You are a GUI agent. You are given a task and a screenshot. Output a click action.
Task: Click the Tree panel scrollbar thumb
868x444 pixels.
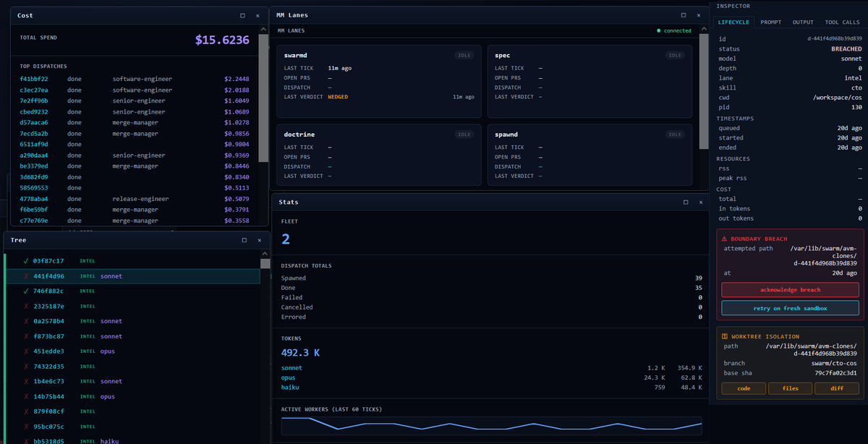(265, 264)
